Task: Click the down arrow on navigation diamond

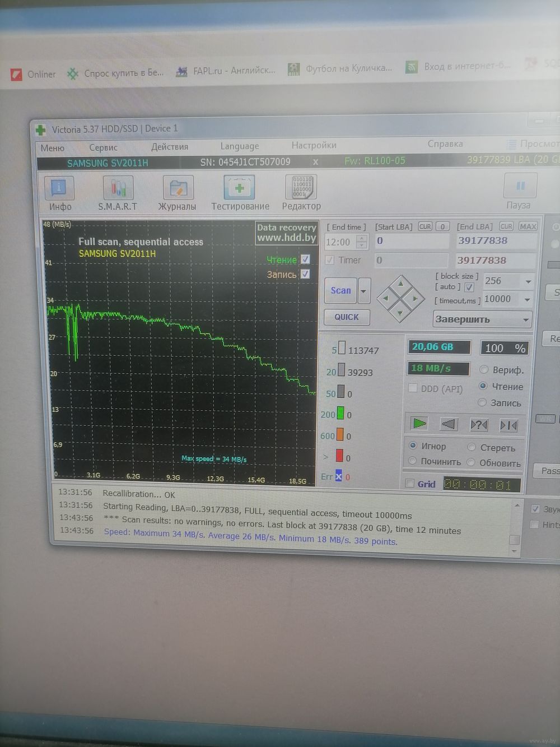Action: [x=399, y=313]
